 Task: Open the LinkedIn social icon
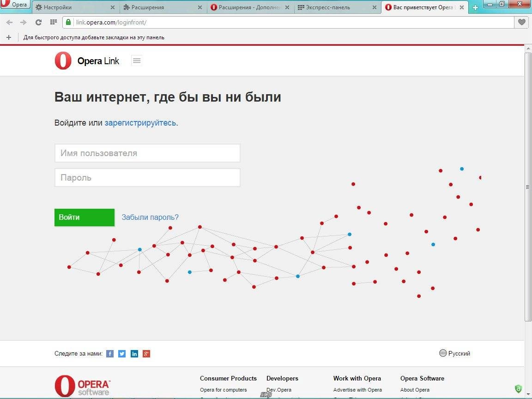coord(134,354)
